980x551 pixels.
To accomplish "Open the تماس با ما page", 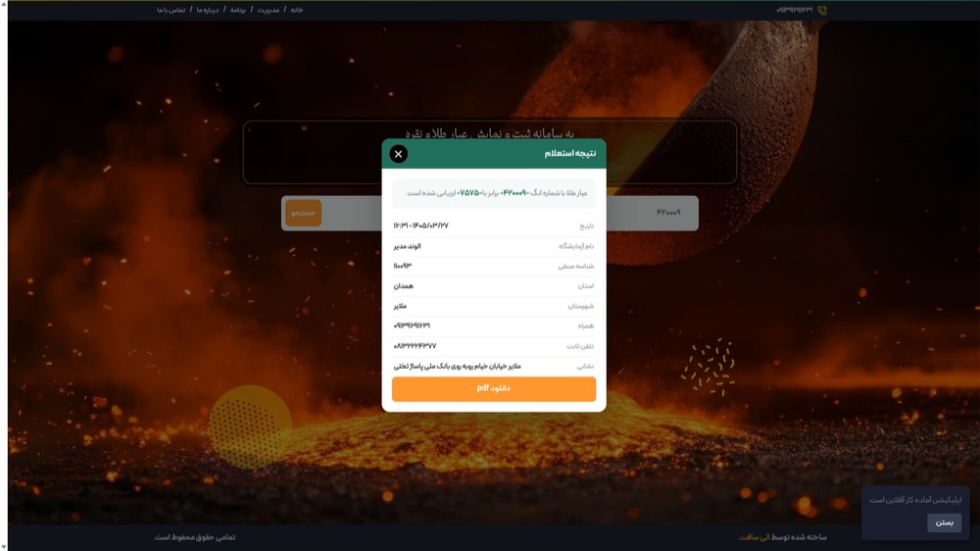I will [x=171, y=10].
